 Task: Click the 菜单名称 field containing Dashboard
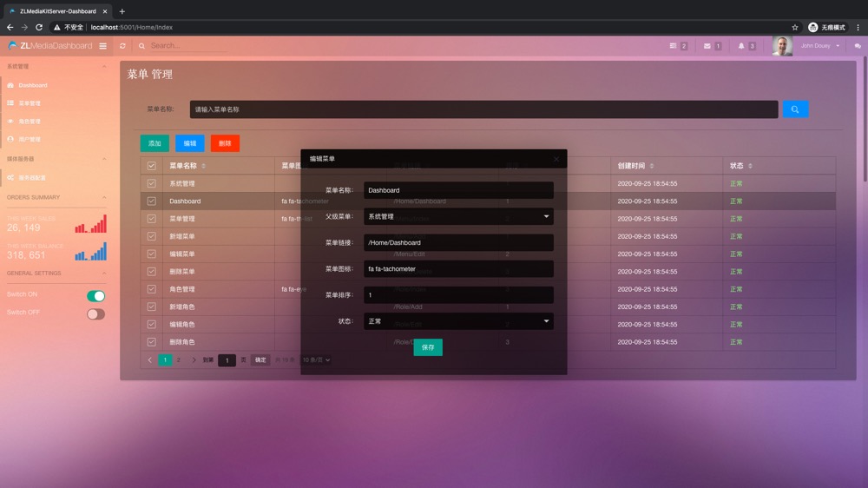click(458, 190)
